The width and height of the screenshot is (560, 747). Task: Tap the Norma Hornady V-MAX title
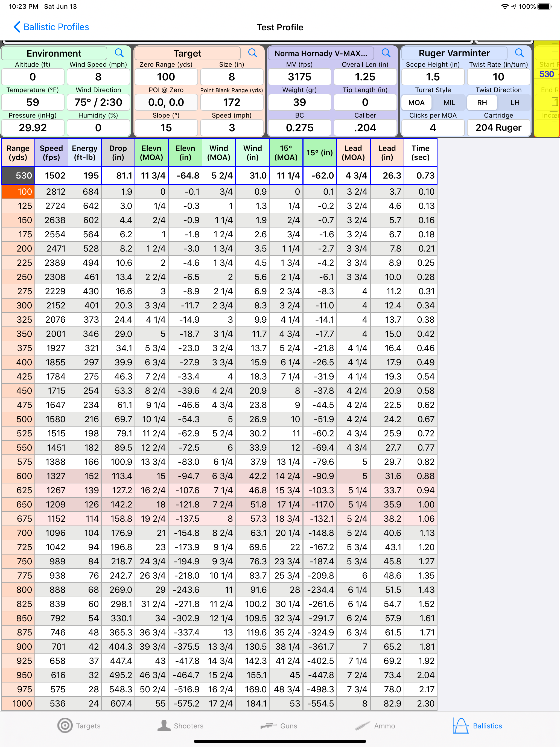(x=321, y=53)
